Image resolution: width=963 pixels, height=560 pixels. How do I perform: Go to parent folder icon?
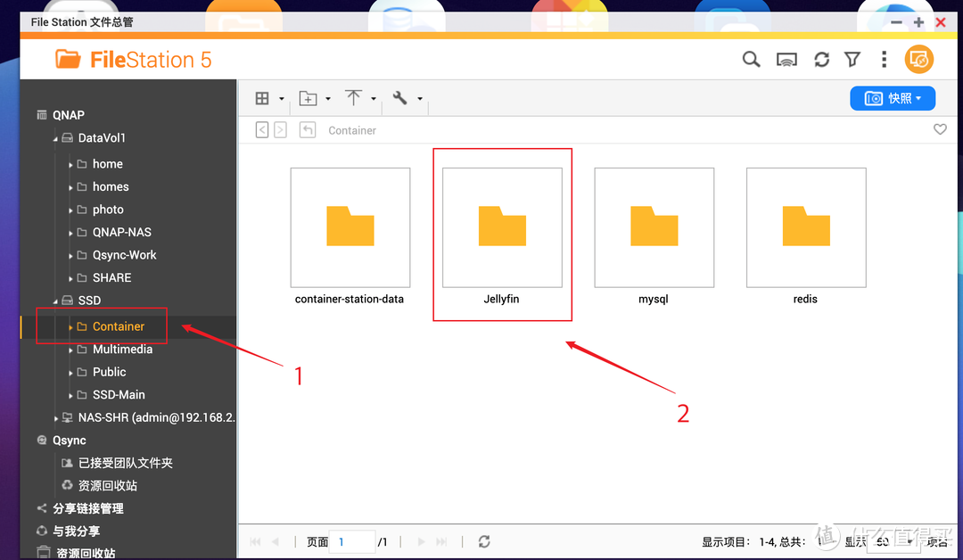coord(308,129)
